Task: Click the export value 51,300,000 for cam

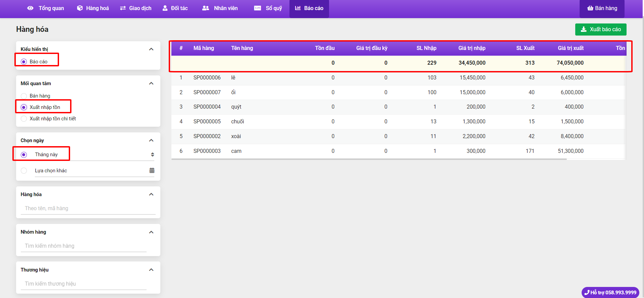Action: pos(571,151)
